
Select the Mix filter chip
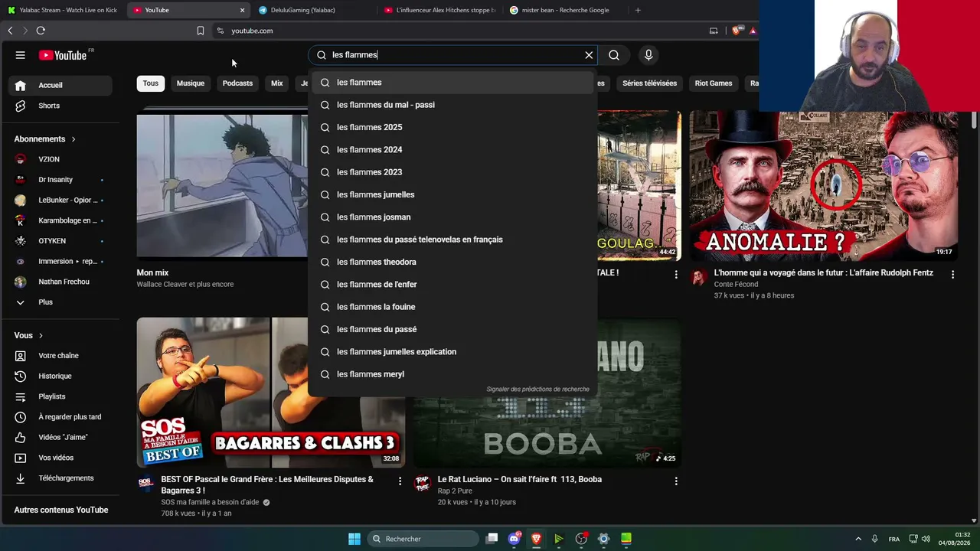pyautogui.click(x=277, y=83)
